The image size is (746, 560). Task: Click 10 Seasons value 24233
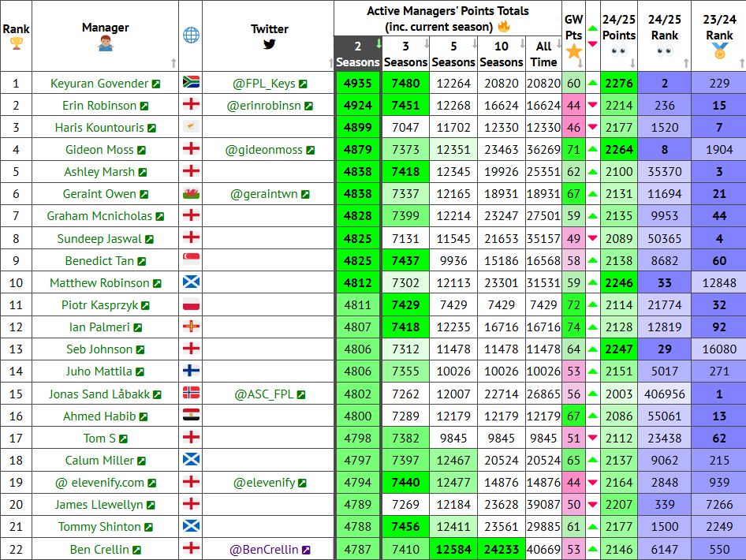(x=502, y=550)
